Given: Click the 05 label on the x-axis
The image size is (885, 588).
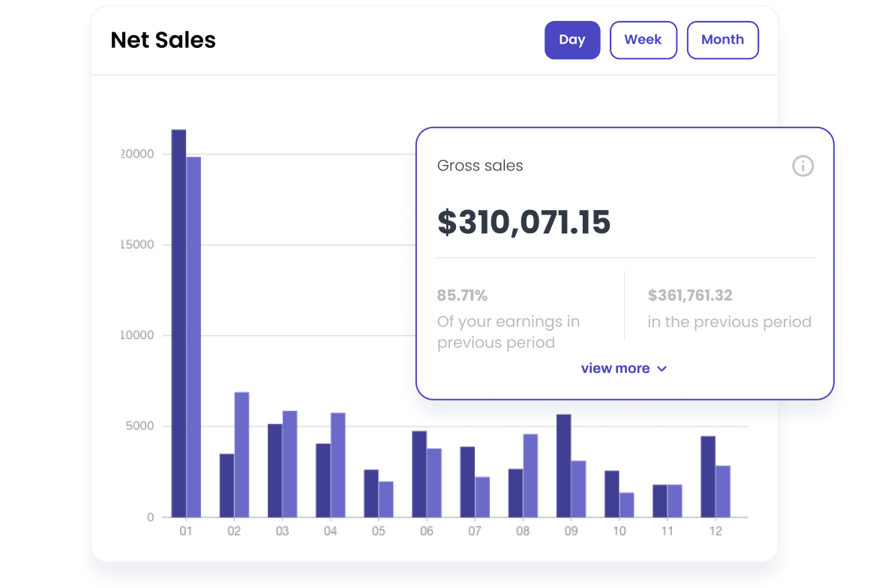Looking at the screenshot, I should [x=378, y=531].
